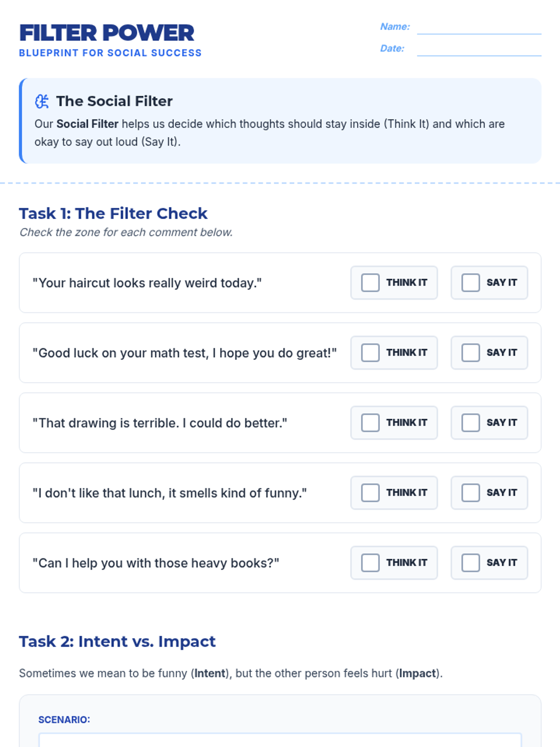Click the bold Social Filter term in description
This screenshot has height=747, width=560.
(87, 124)
